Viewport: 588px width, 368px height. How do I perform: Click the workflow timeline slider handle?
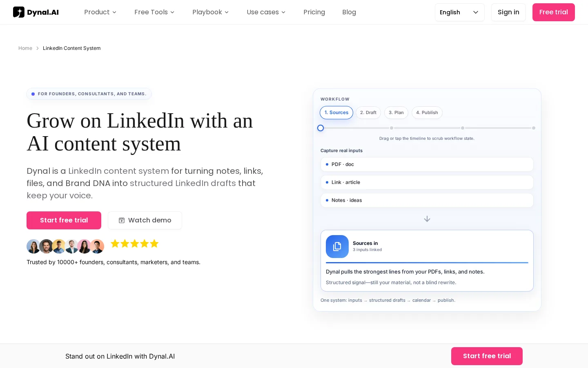[321, 128]
